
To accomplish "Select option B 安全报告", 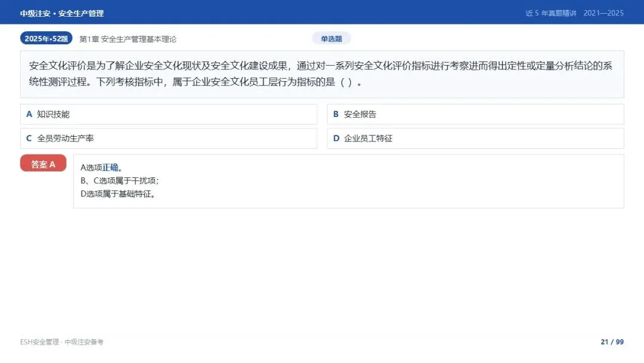I will tap(475, 114).
